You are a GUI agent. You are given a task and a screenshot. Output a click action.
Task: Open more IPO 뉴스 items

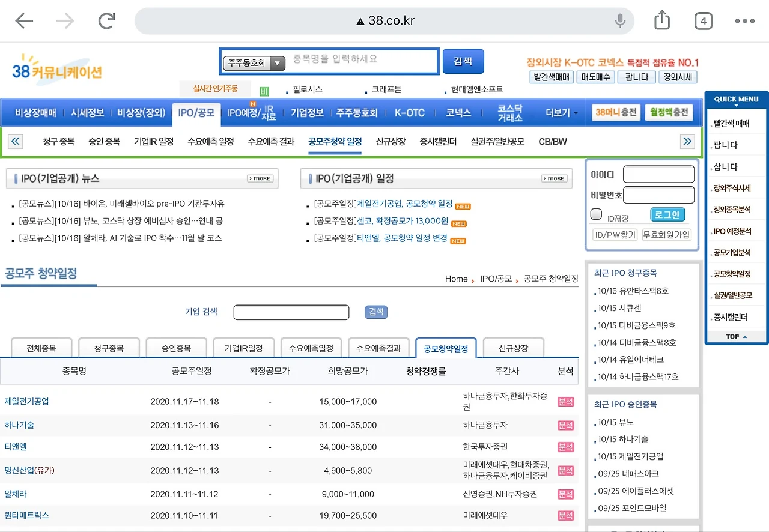point(260,178)
